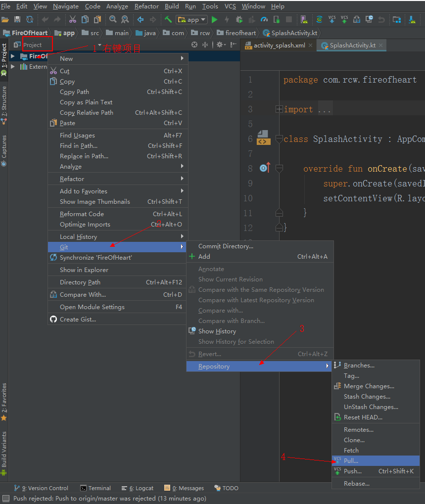Switch to activity_splash.xml tab

(x=279, y=46)
